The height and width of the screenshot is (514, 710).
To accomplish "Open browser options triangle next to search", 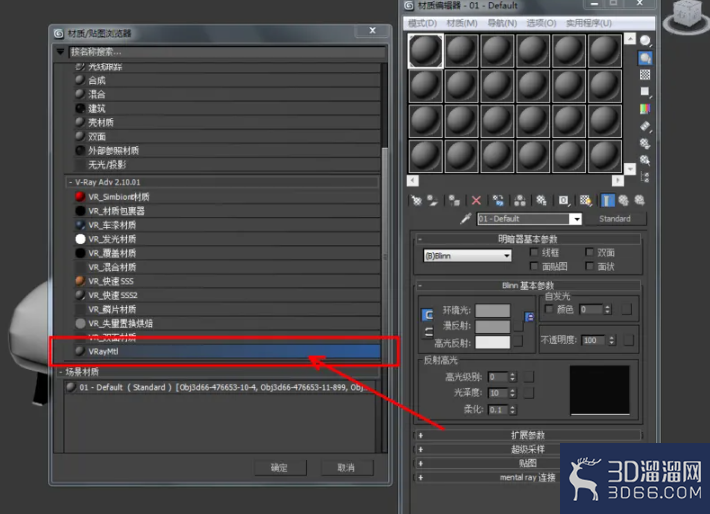I will tap(60, 52).
